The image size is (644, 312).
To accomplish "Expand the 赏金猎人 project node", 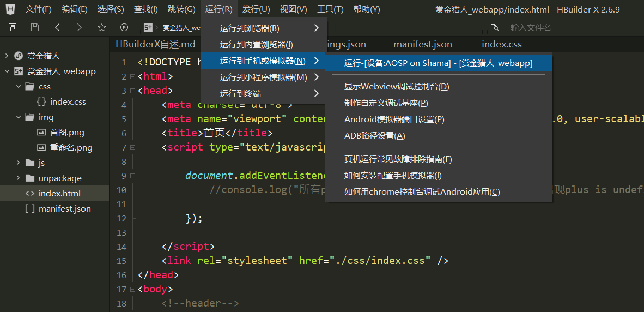I will coord(7,56).
